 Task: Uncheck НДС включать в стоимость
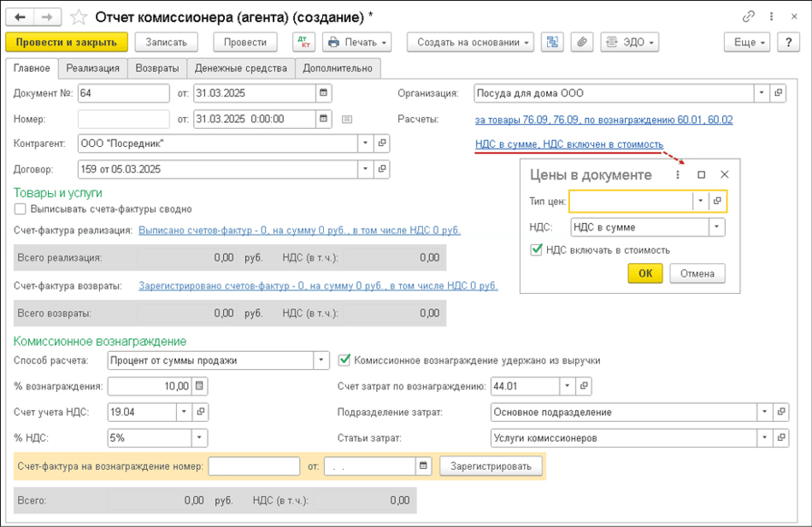coord(537,250)
